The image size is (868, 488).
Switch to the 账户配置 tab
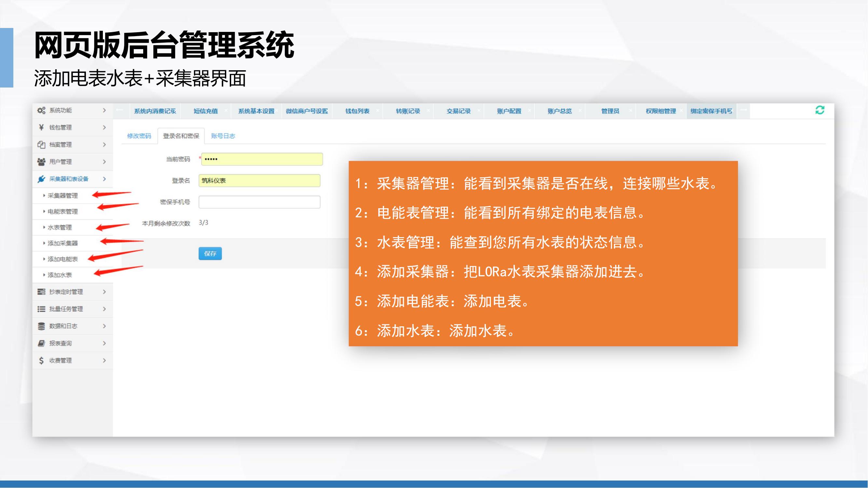coord(509,111)
